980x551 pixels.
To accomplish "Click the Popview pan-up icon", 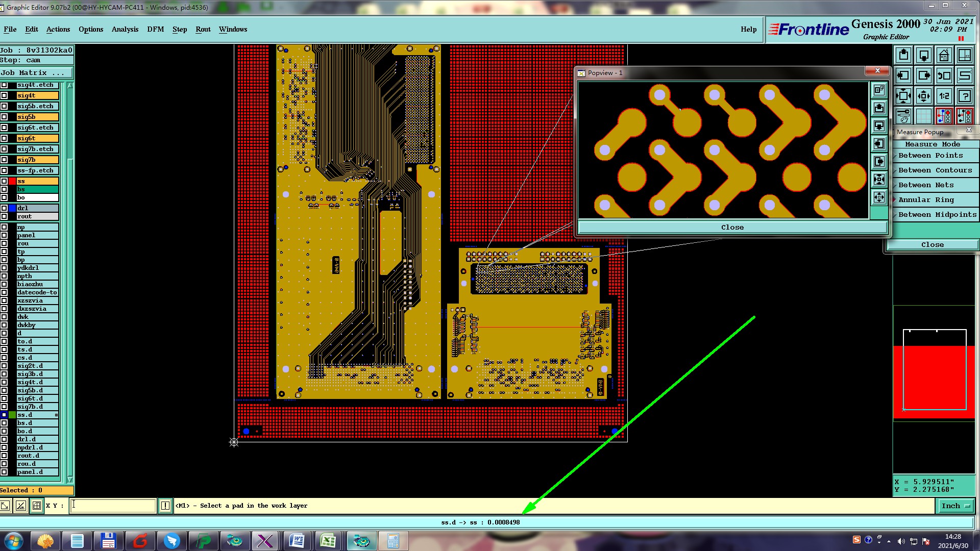I will pyautogui.click(x=879, y=108).
